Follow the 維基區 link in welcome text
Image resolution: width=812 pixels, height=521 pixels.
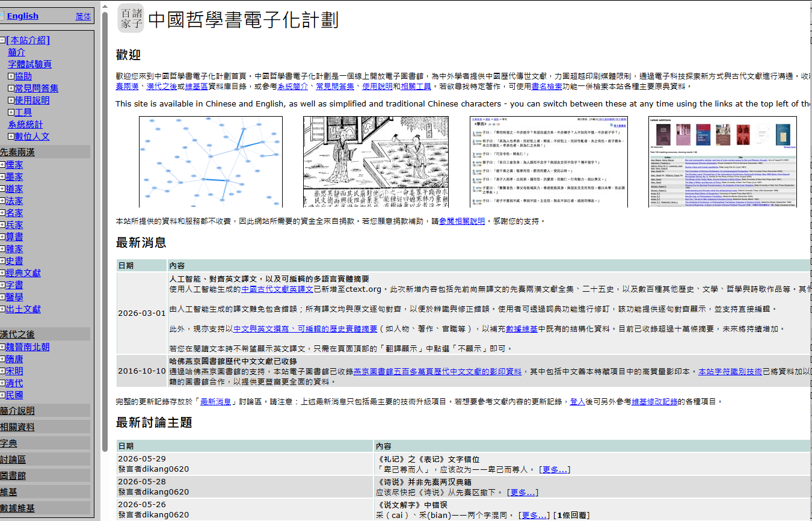click(x=196, y=87)
